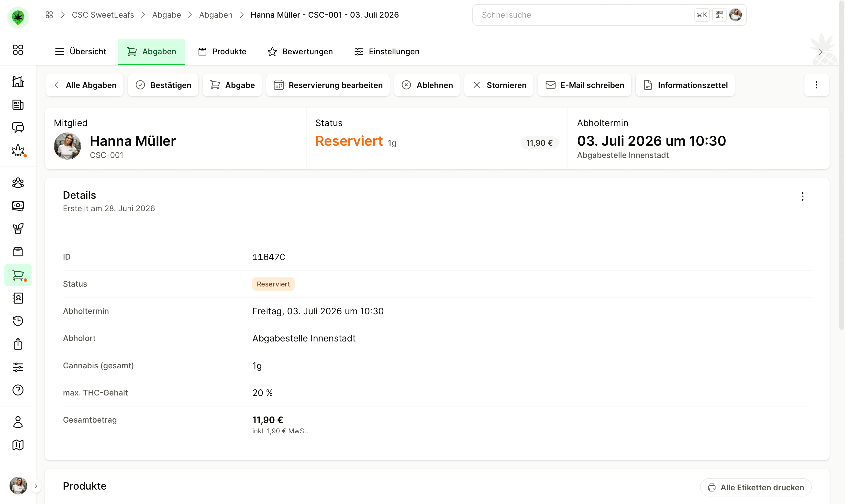
Task: Click CSC SweetLeafs breadcrumb link
Action: click(103, 15)
